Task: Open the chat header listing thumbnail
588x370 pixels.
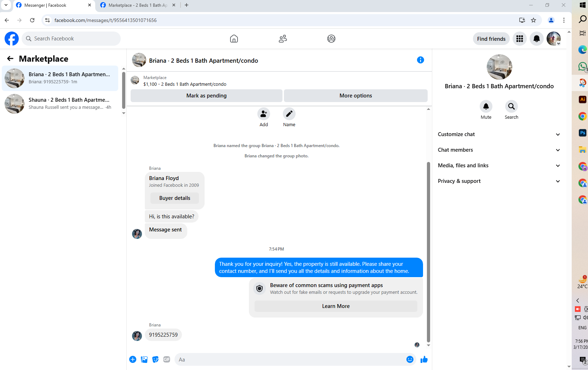Action: tap(139, 60)
